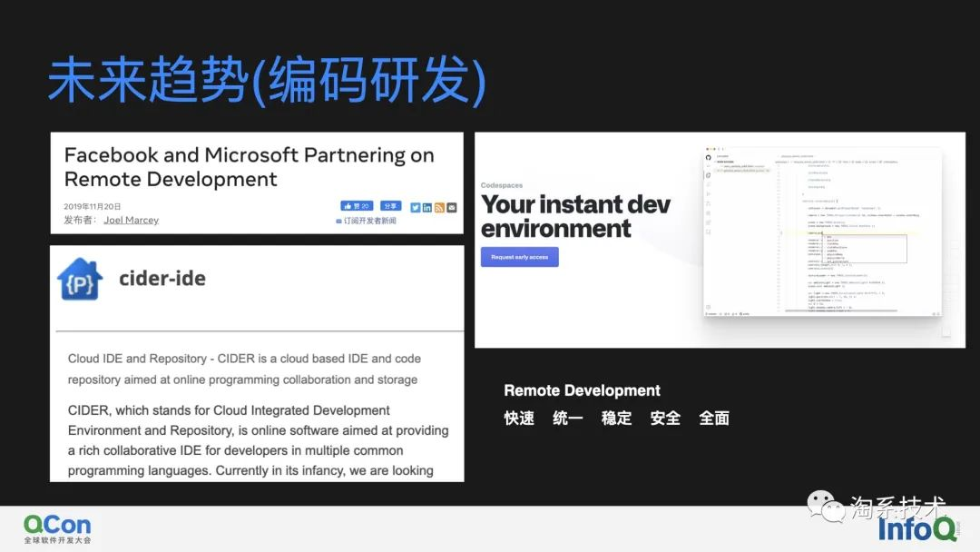Viewport: 980px width, 552px height.
Task: Click the autocomplete popup in Codespaces editor
Action: 865,249
